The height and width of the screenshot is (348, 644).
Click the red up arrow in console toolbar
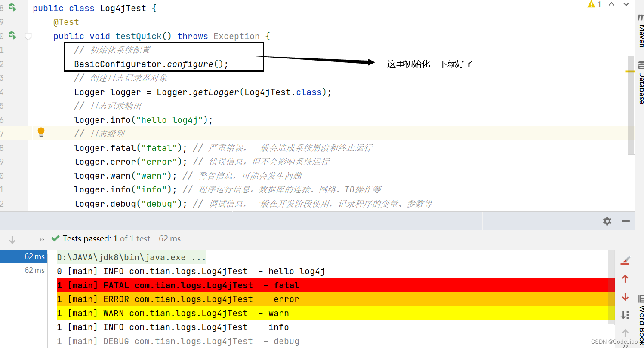tap(625, 279)
